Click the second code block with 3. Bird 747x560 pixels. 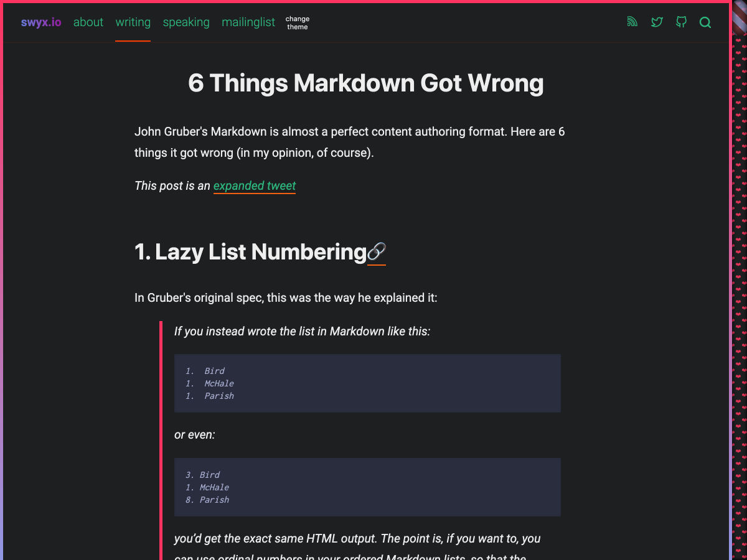(367, 487)
